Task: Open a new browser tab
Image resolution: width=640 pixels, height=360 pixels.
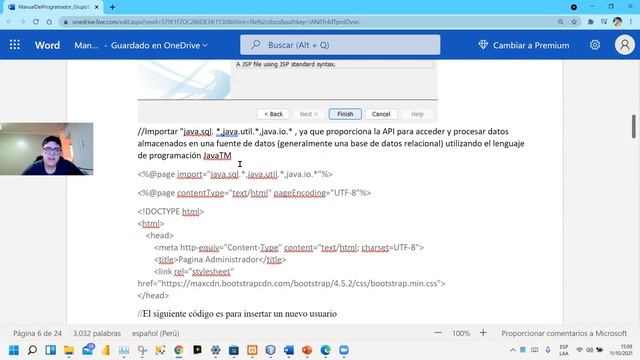Action: pos(112,7)
